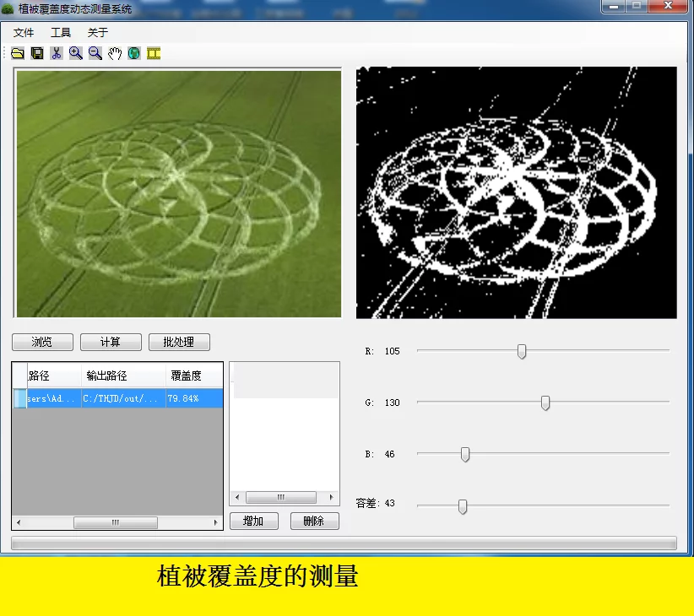Close the application window
The image size is (694, 616).
pos(669,6)
